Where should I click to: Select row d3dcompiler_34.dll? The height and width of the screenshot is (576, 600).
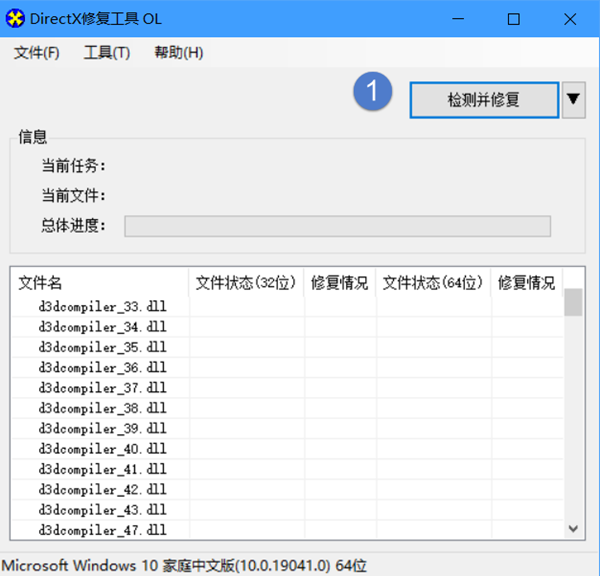(x=287, y=327)
